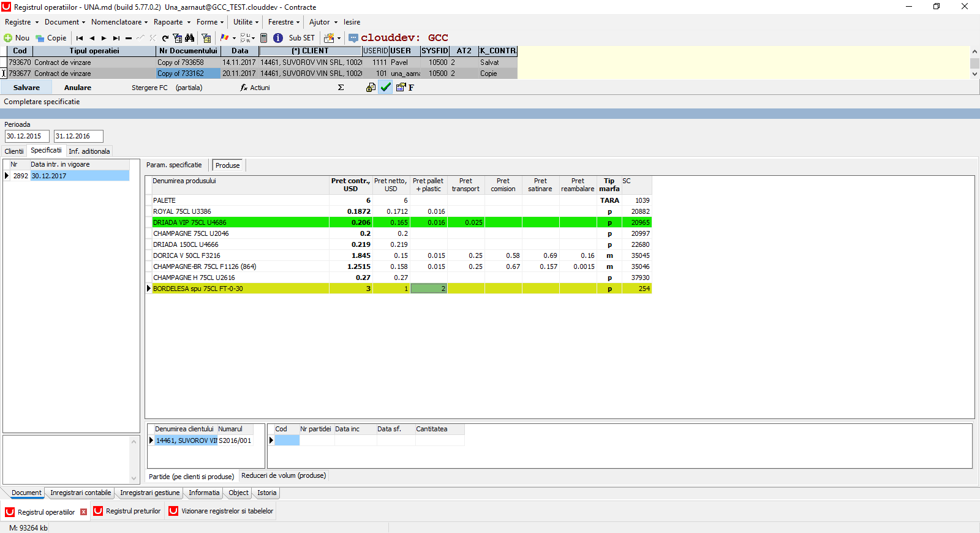This screenshot has width=980, height=533.
Task: Click the Perioada start date field
Action: pyautogui.click(x=27, y=136)
